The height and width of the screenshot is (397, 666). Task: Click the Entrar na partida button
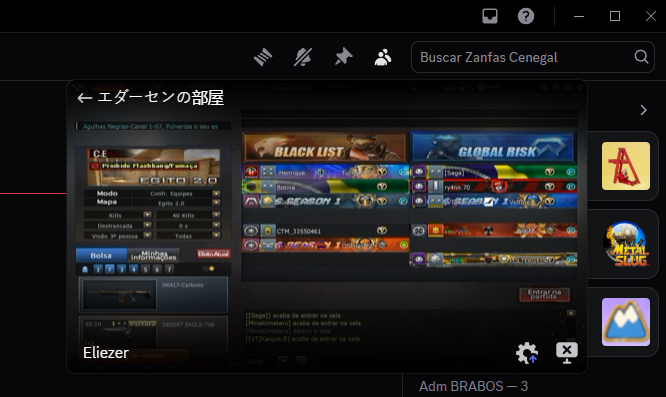click(545, 294)
